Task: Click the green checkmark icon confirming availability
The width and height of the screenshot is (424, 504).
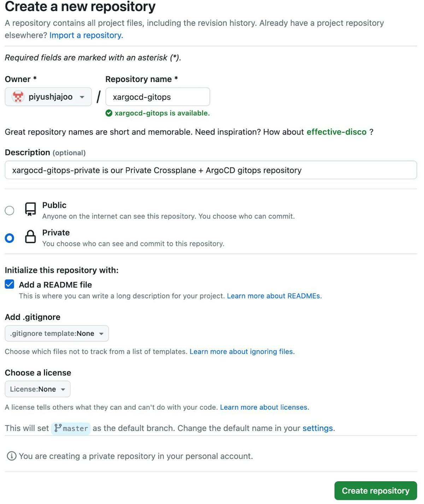Action: [110, 113]
